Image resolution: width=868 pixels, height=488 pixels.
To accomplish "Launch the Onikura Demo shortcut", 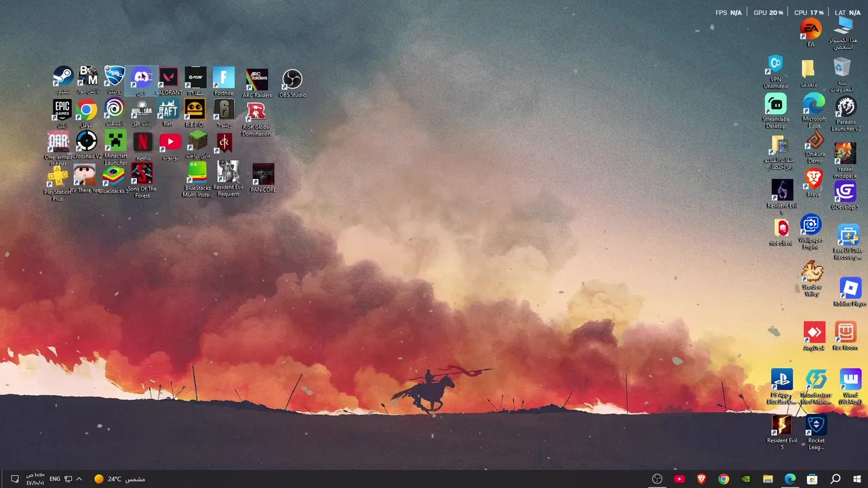I will (815, 147).
